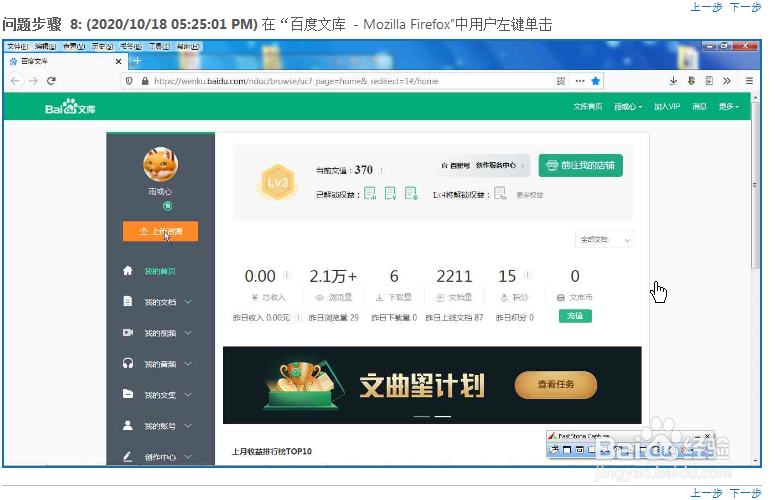The image size is (775, 500).
Task: Click the video camera icon beside 我的视频
Action: point(128,333)
